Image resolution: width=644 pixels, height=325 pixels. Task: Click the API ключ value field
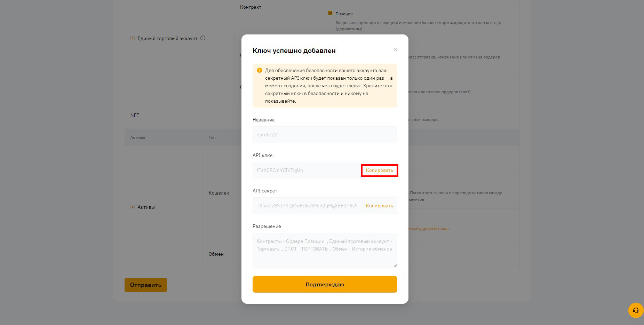(x=307, y=170)
